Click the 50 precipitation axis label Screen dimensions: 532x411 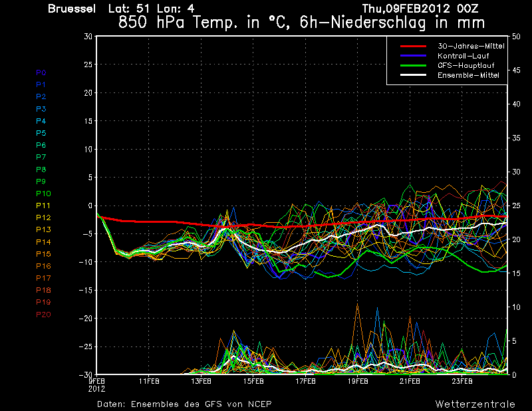pos(516,37)
